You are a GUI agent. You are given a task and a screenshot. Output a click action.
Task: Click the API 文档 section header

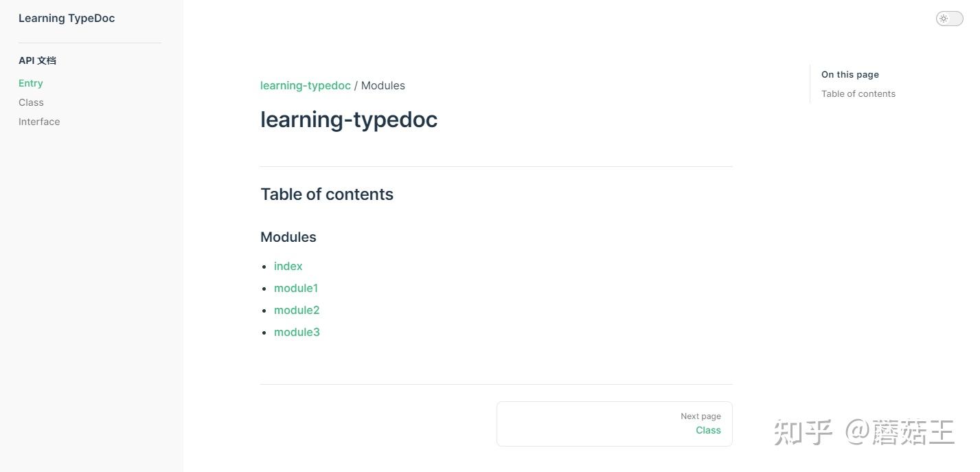[37, 60]
